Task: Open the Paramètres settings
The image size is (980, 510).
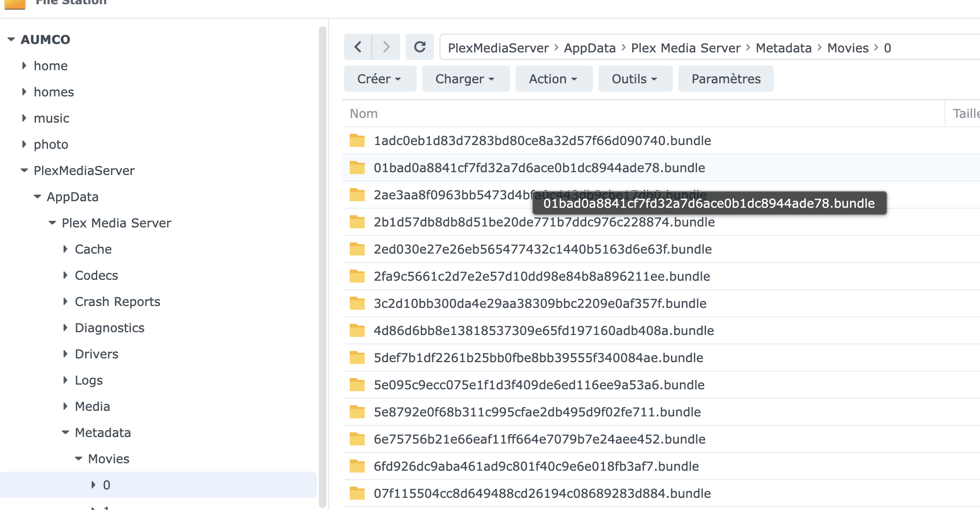Action: click(726, 79)
